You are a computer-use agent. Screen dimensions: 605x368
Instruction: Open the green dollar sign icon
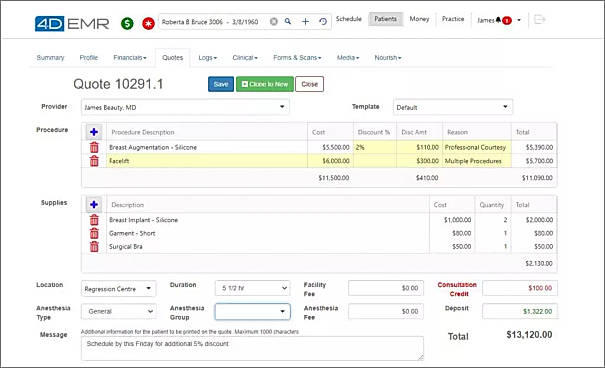(x=127, y=24)
